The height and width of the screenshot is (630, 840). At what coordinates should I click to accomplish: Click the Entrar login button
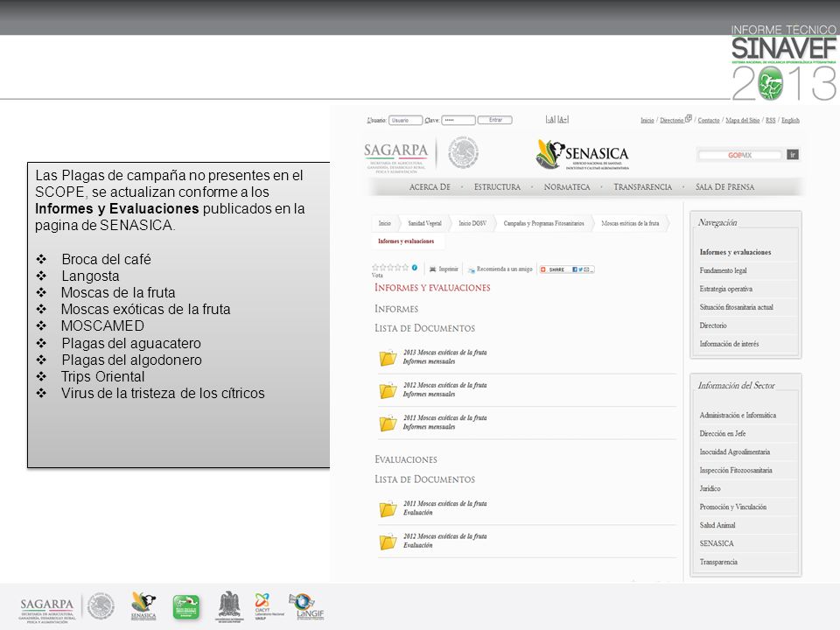click(x=495, y=120)
